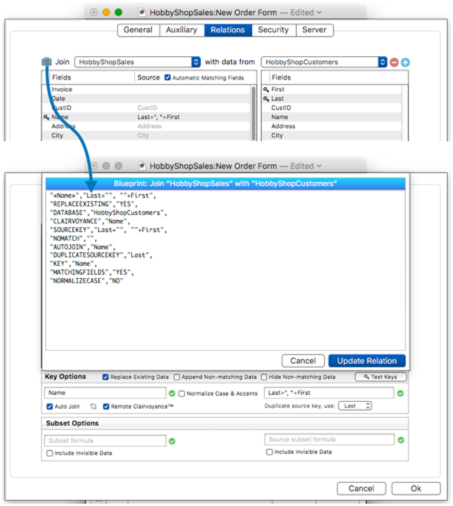Open the Auxiliary tab
The image size is (453, 506).
point(182,30)
